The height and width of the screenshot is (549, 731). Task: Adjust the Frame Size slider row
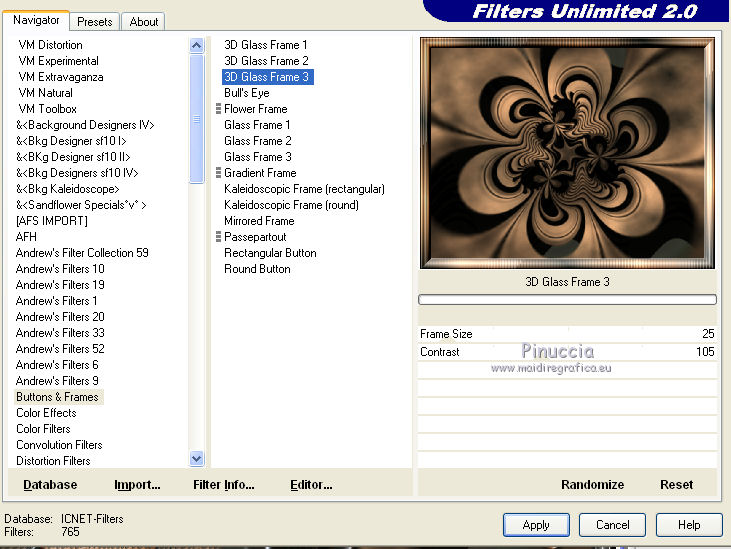(x=567, y=334)
